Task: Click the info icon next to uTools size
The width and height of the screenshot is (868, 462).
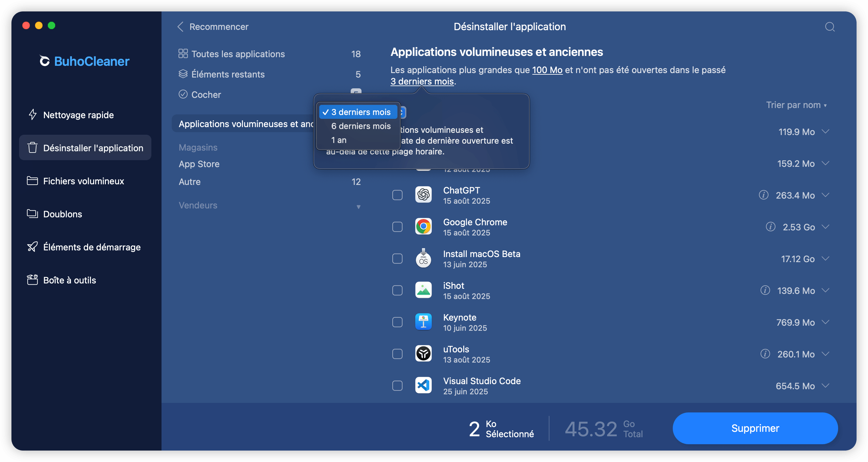Action: click(765, 354)
